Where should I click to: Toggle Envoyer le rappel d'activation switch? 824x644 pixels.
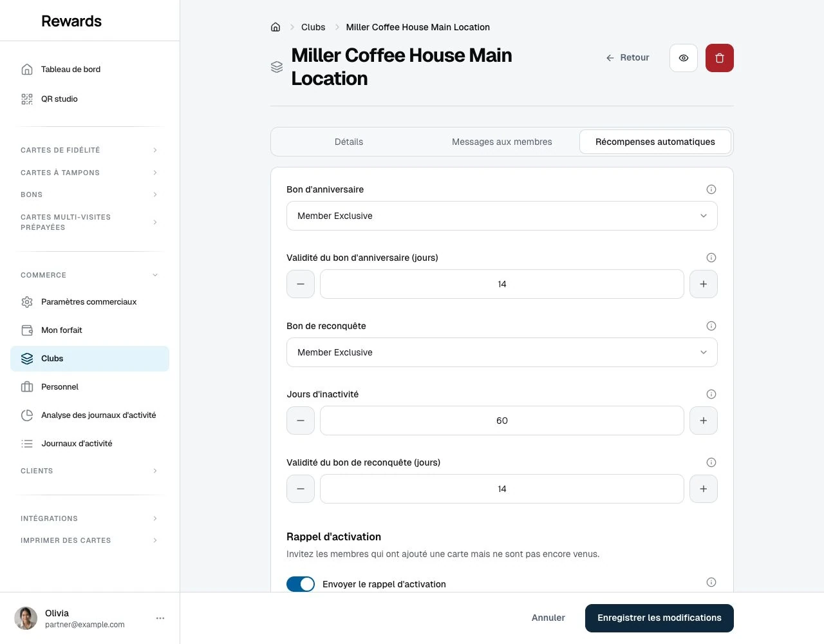point(301,584)
